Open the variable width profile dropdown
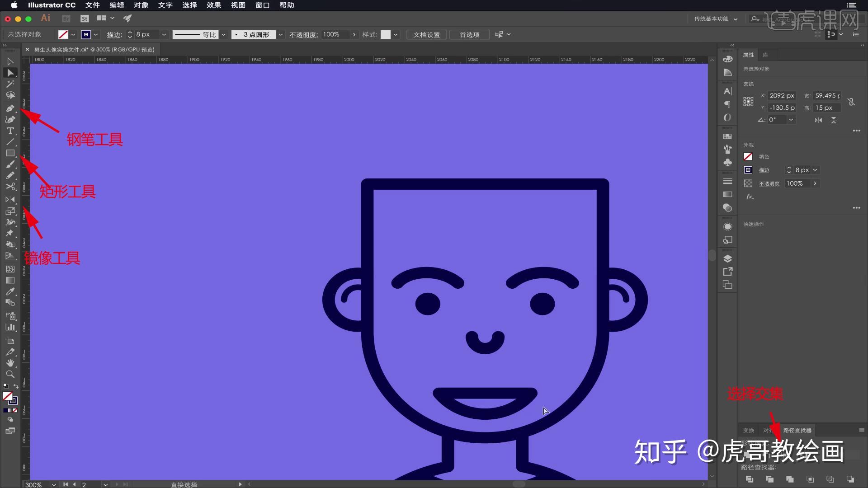 [x=223, y=35]
